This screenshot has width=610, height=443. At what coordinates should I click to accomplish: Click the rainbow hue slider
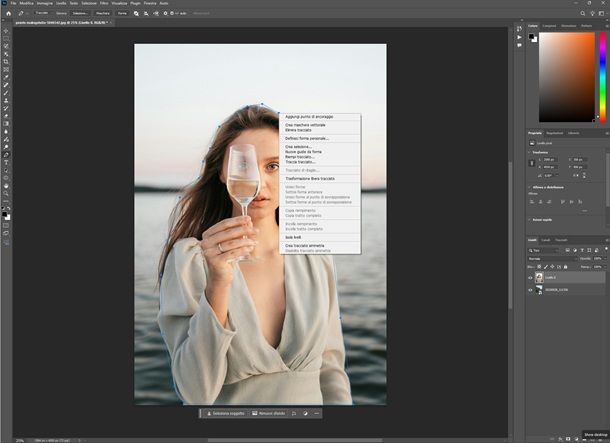pyautogui.click(x=603, y=77)
